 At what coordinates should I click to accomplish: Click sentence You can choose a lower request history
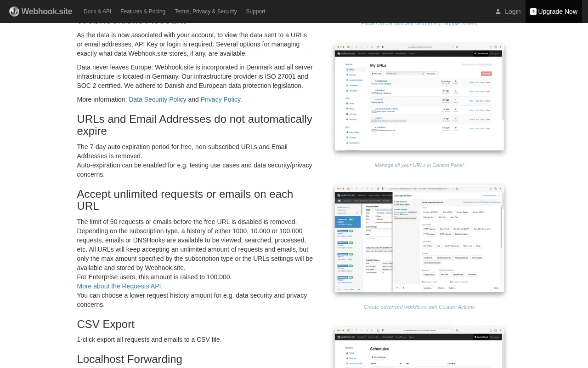(192, 300)
